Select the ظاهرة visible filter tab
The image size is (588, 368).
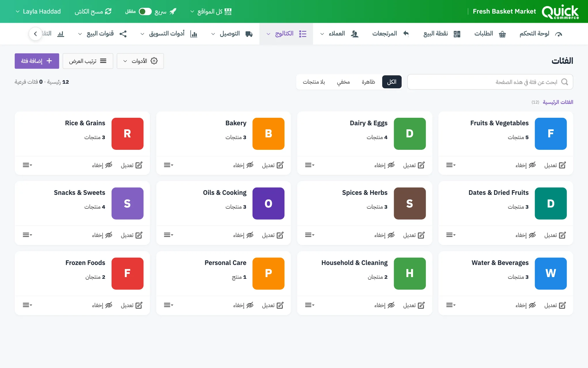pos(368,82)
